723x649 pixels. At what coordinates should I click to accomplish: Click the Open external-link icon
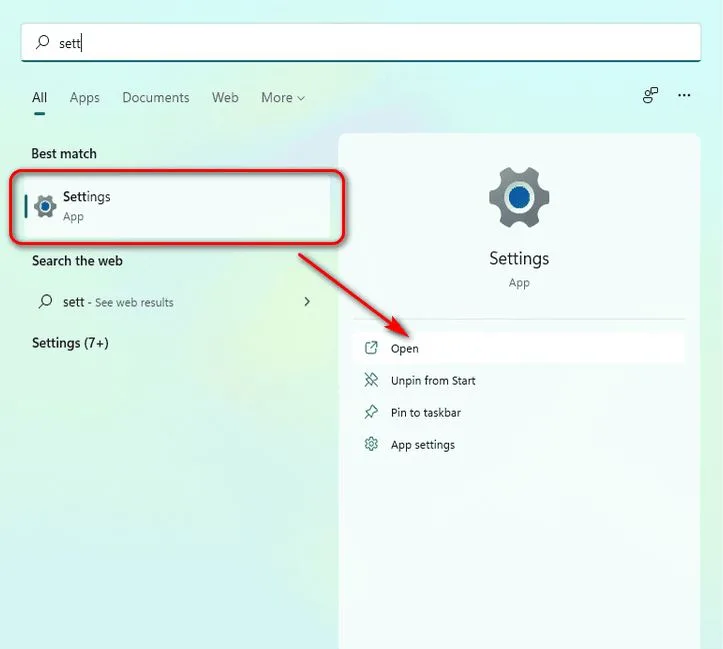pos(371,348)
